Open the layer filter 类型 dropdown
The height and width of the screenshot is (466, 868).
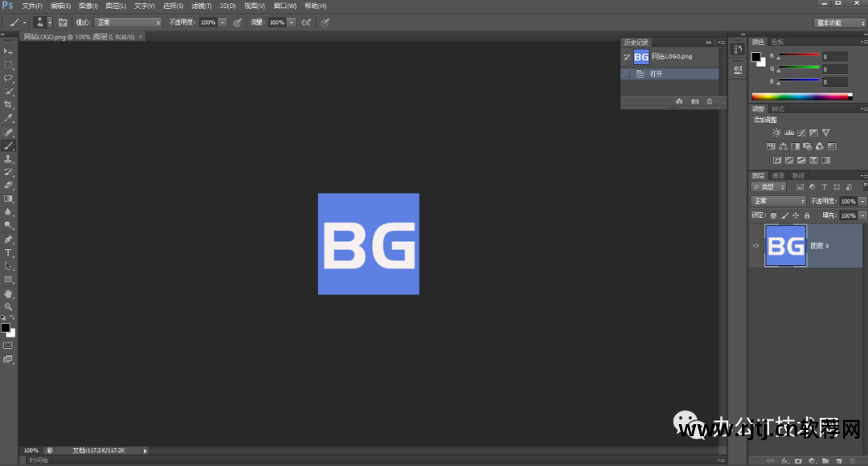pyautogui.click(x=768, y=187)
